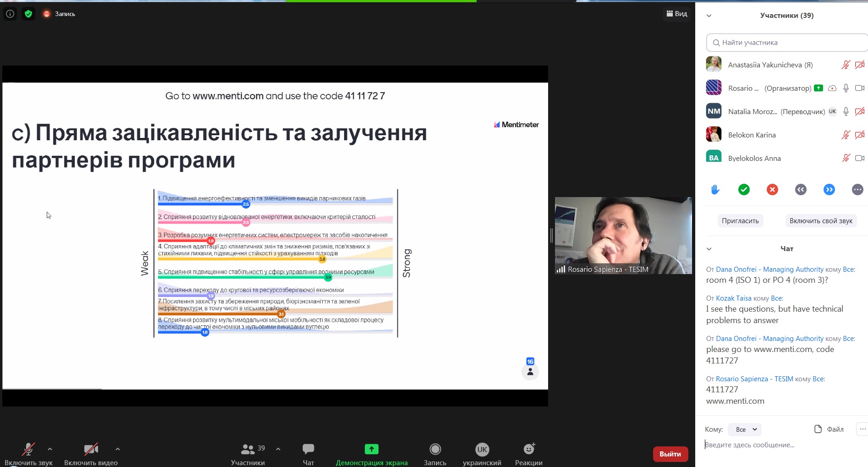The image size is (868, 467).
Task: Open the Кому recipient dropdown Все
Action: tap(745, 429)
